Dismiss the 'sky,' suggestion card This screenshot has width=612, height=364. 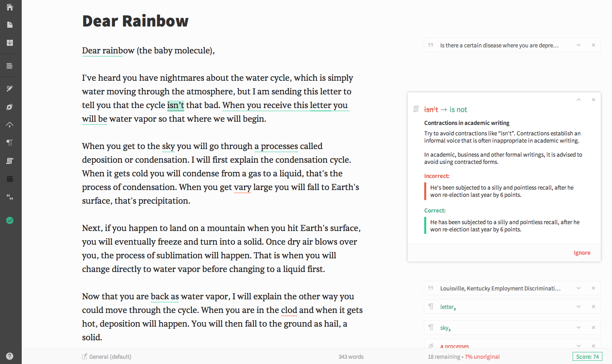click(x=593, y=327)
